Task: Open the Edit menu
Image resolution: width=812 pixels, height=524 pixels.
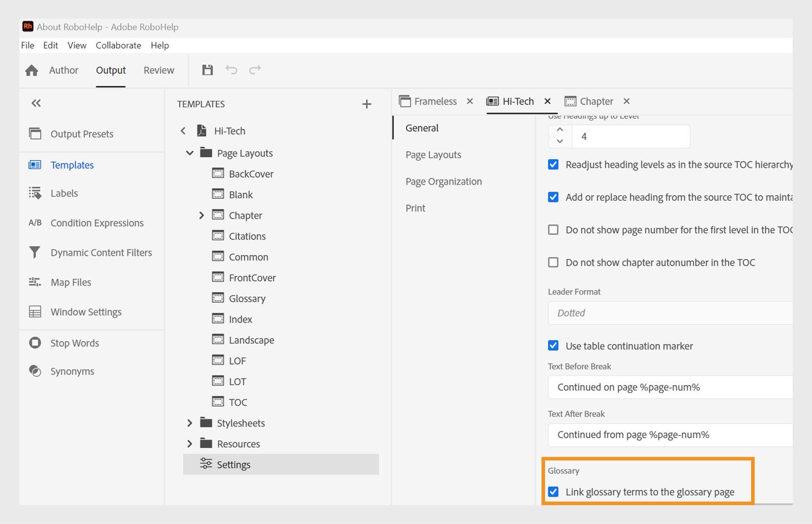Action: [50, 45]
